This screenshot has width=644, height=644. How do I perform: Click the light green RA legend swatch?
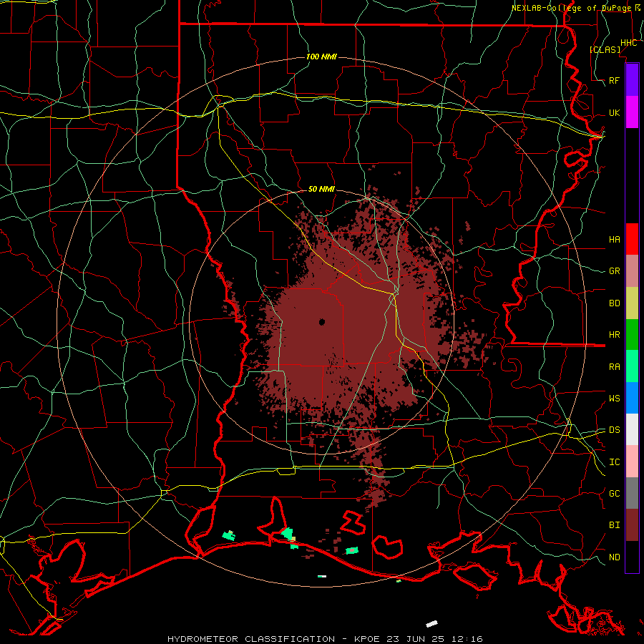pos(632,366)
